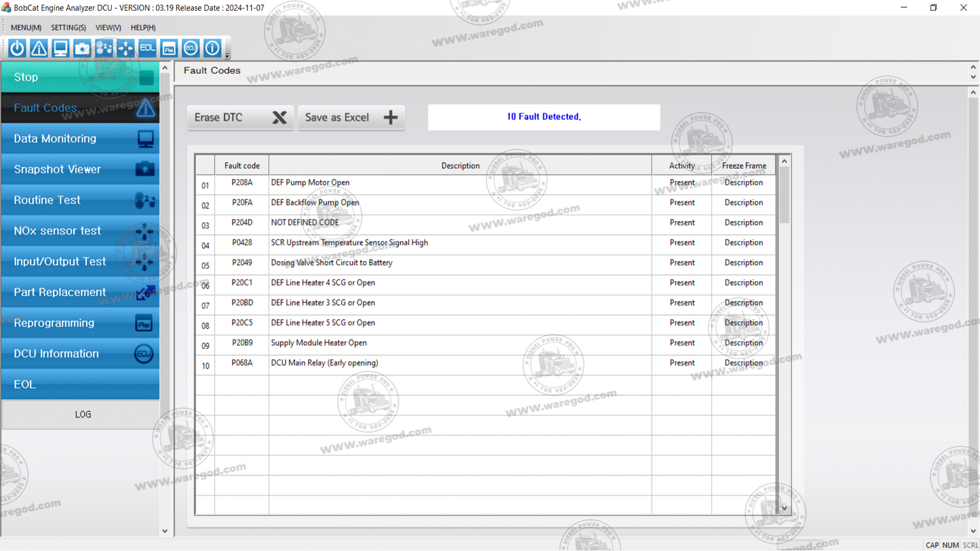This screenshot has height=551, width=980.
Task: Click the info toolbar icon
Action: coord(212,47)
